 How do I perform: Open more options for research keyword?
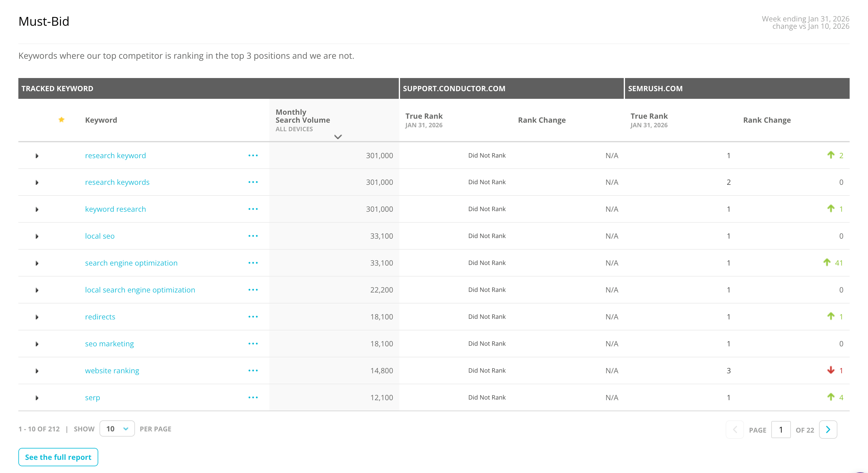tap(253, 155)
